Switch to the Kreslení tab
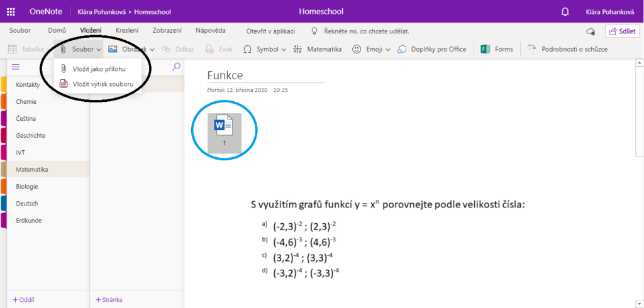 click(x=128, y=31)
